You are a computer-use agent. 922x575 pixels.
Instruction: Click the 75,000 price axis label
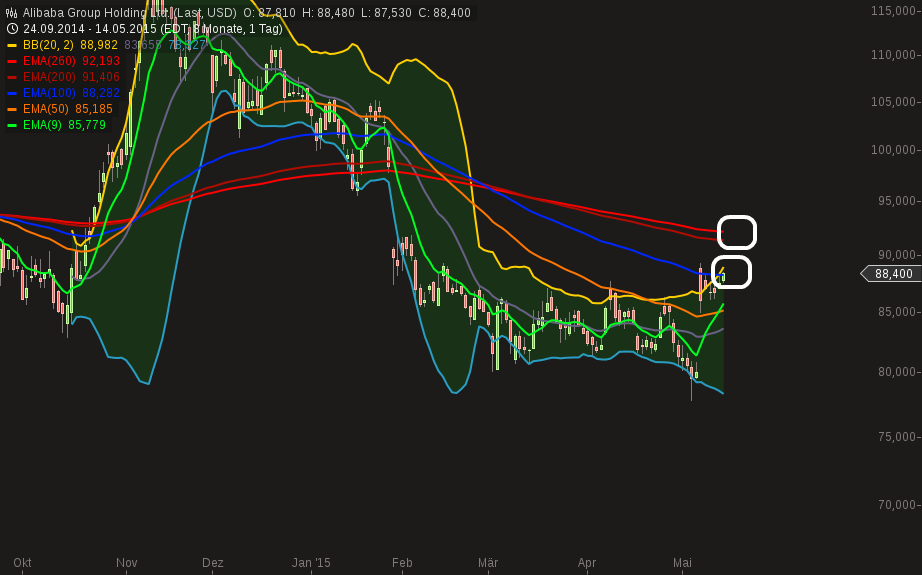point(897,437)
